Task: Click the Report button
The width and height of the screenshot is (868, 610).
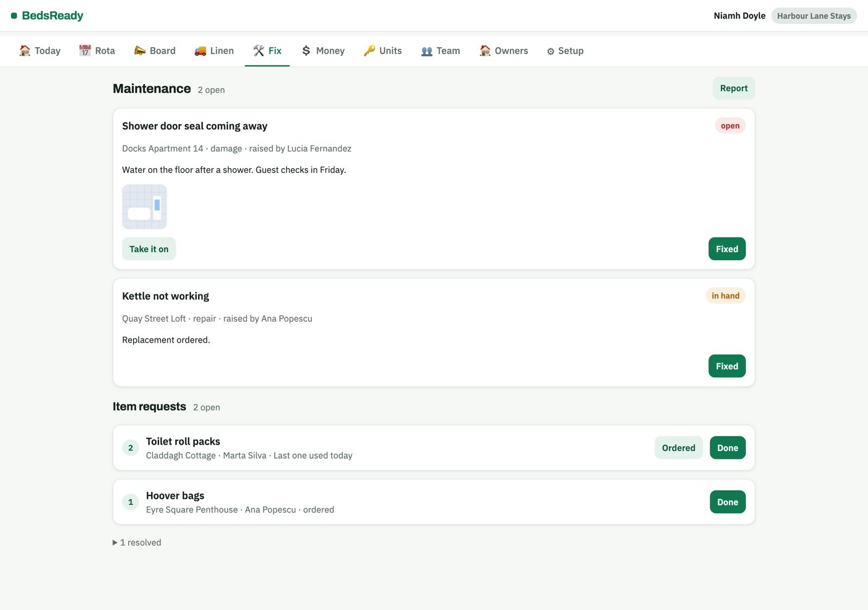Action: 733,88
